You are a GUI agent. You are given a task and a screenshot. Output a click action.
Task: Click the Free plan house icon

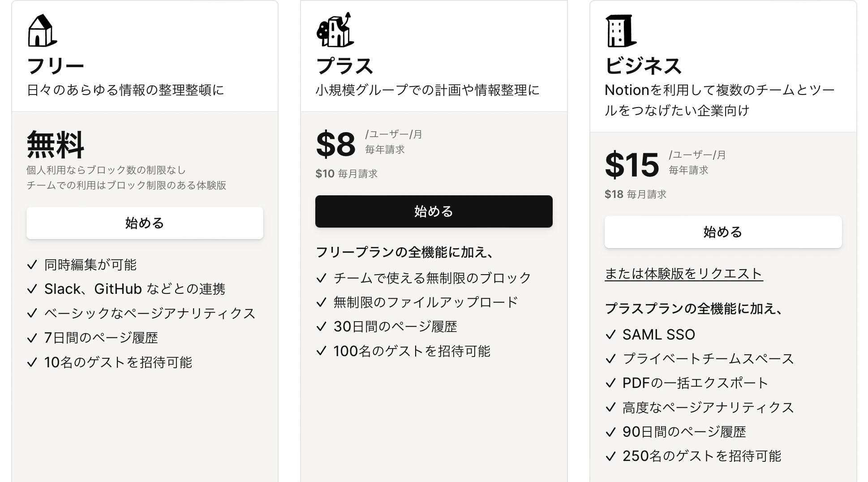tap(42, 31)
